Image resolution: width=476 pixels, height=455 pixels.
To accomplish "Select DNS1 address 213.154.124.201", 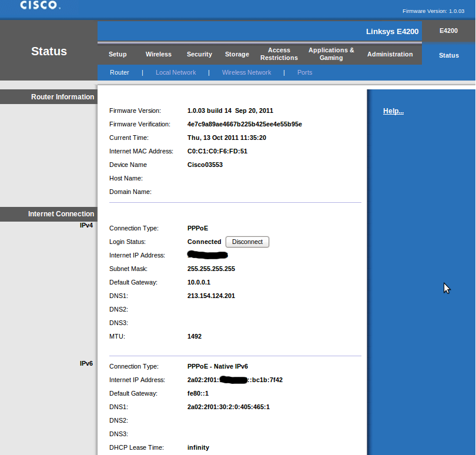I will (211, 296).
